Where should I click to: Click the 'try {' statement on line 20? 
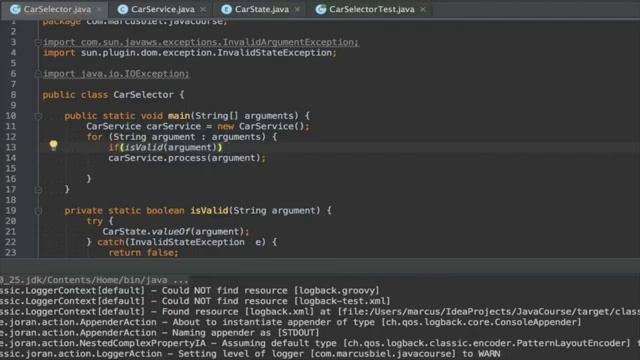[x=100, y=221]
